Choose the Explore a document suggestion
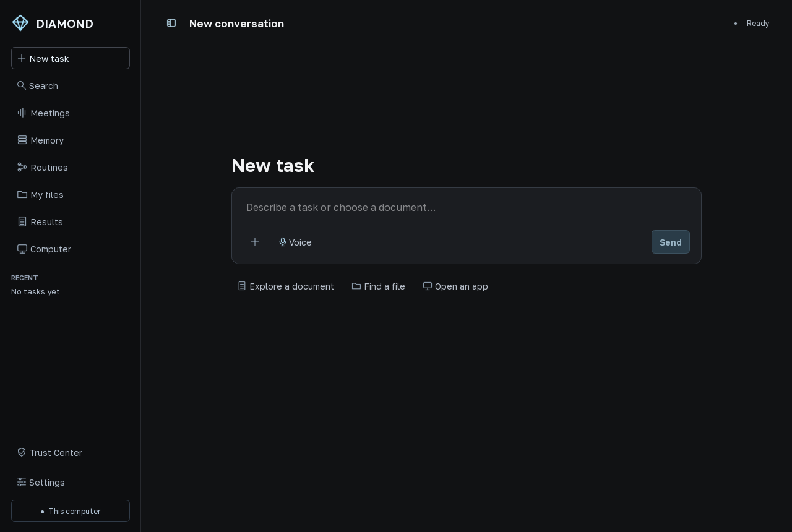This screenshot has width=792, height=532. [x=286, y=286]
